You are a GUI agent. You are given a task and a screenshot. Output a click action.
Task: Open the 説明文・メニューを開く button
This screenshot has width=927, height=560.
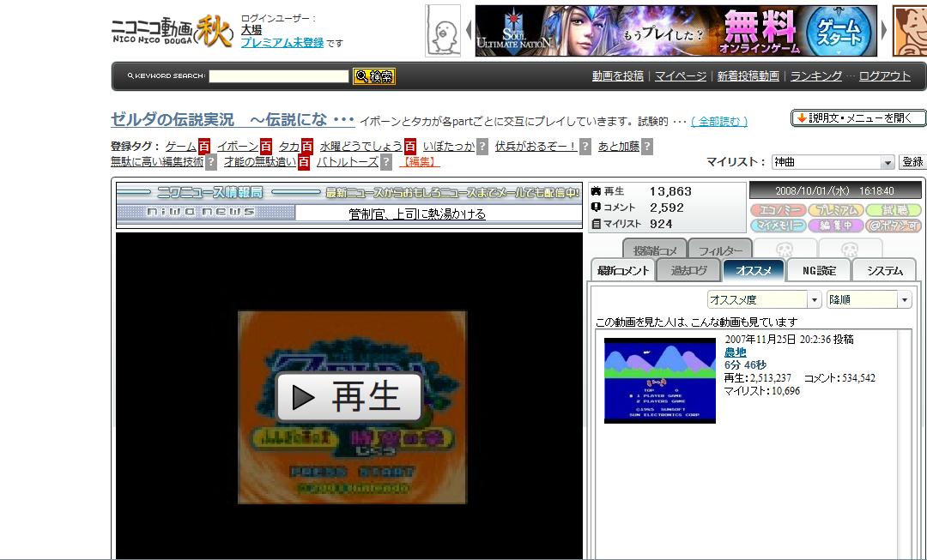click(x=859, y=118)
